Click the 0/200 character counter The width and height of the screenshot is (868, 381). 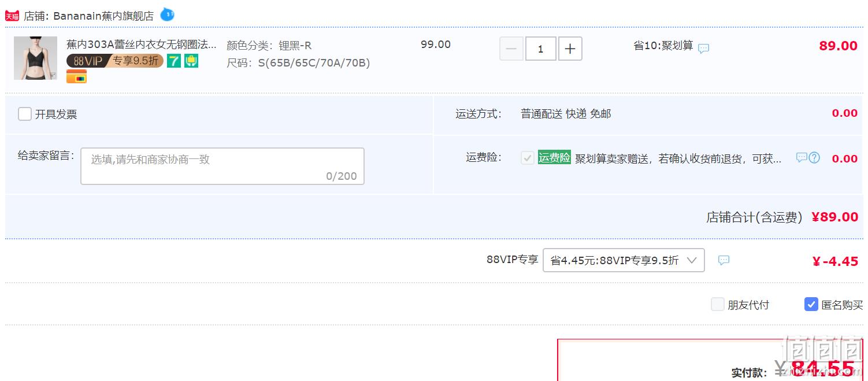pos(342,176)
